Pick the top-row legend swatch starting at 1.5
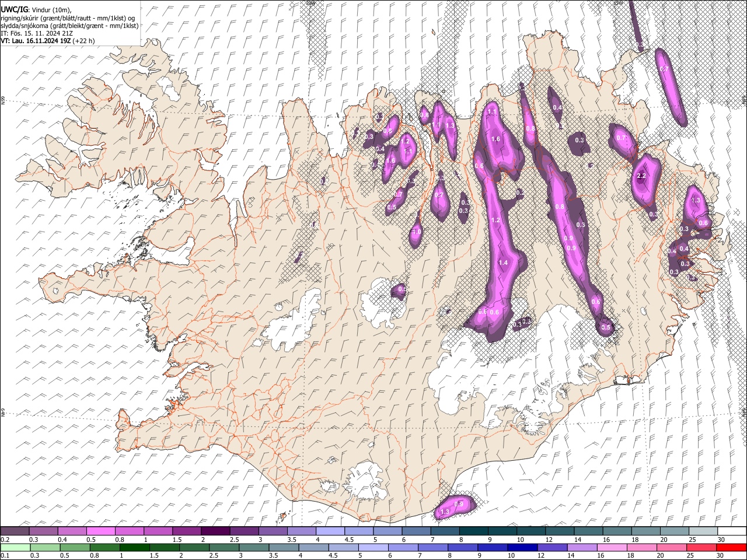747x560 pixels. (187, 531)
